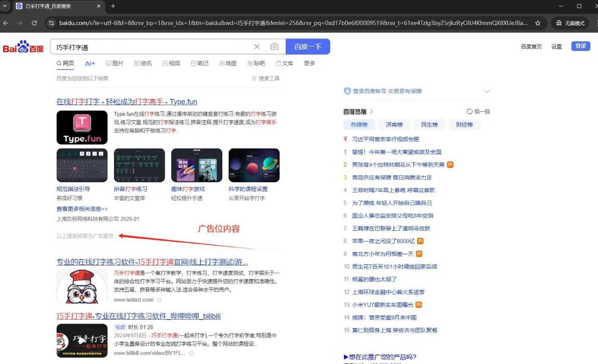Play the bilibili video thumbnail
The height and width of the screenshot is (364, 598).
82,341
